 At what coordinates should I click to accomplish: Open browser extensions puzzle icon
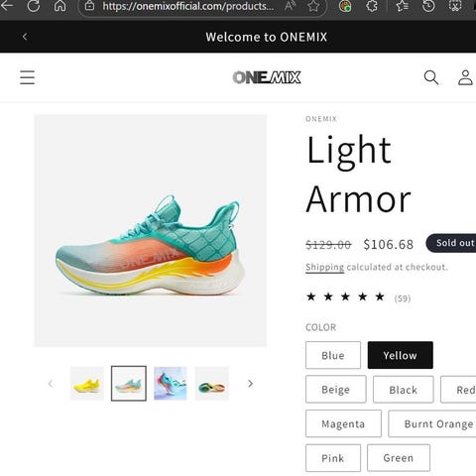pyautogui.click(x=372, y=6)
